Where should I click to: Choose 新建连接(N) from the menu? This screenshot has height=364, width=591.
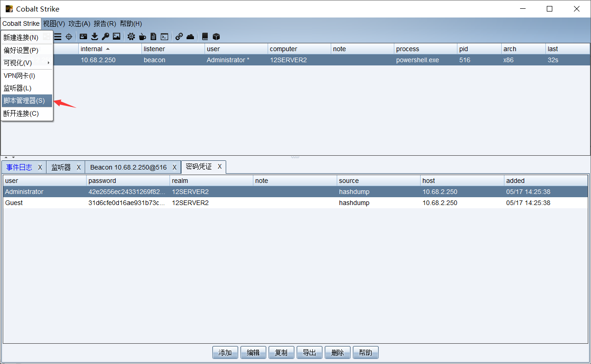(27, 38)
